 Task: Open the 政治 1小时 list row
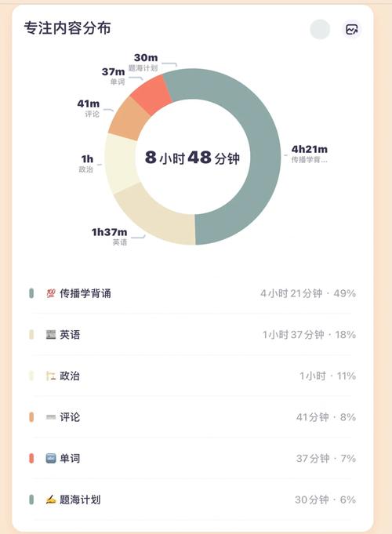(x=192, y=376)
